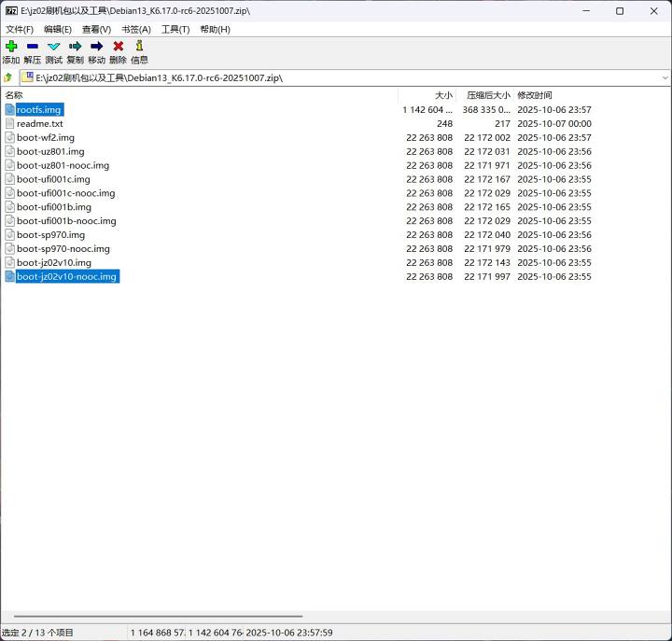Click the compressed size value 22 172 002

coord(487,137)
